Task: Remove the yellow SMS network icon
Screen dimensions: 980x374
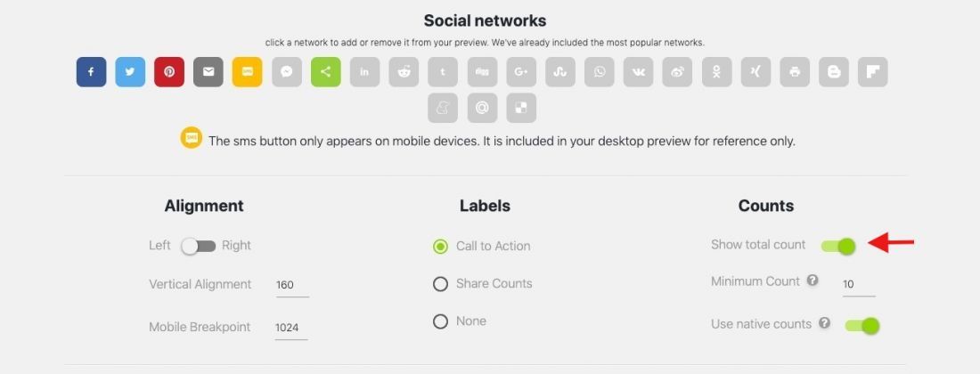Action: click(x=248, y=72)
